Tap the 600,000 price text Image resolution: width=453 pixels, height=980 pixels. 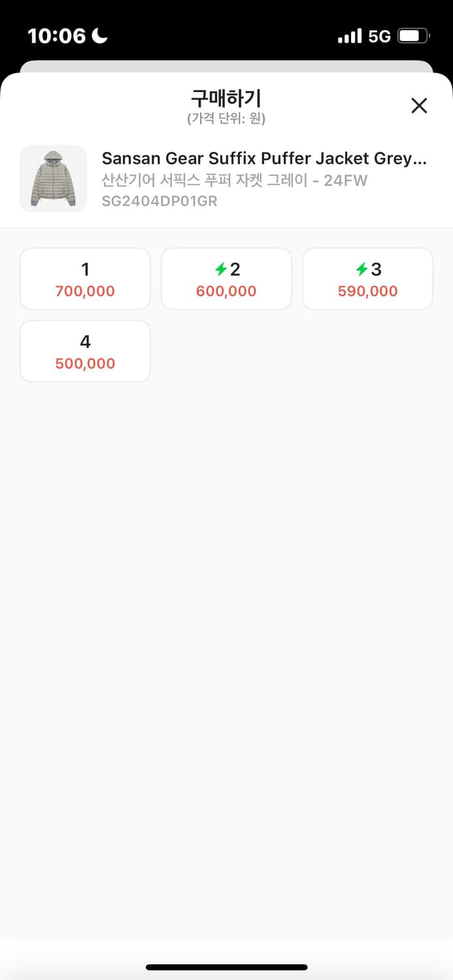[x=226, y=291]
